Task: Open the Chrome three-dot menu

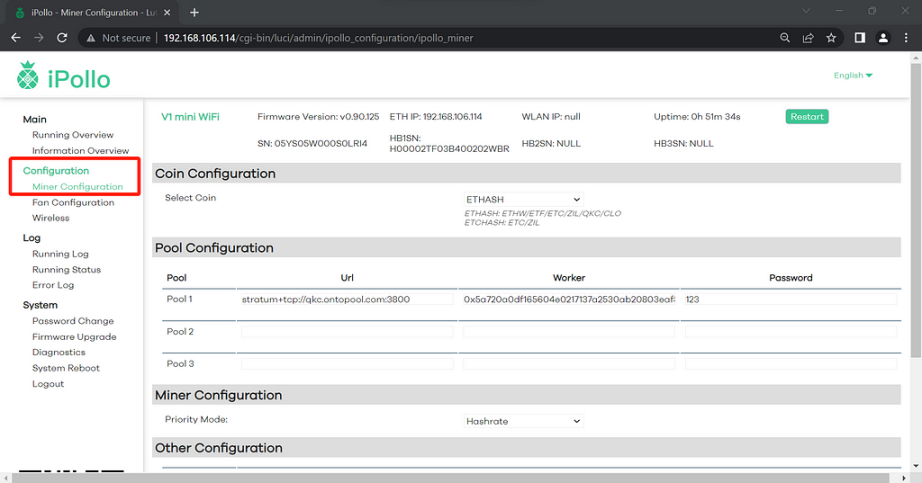Action: (906, 38)
